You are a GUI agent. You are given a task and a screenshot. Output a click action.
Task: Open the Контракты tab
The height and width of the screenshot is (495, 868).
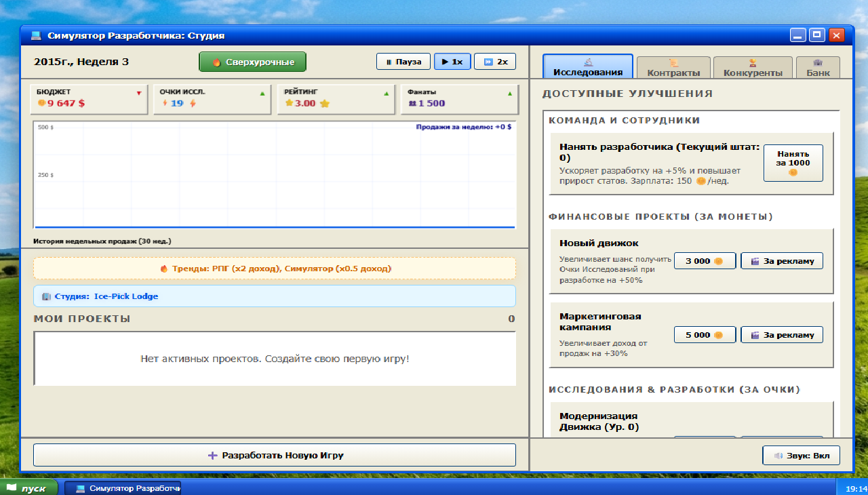673,68
